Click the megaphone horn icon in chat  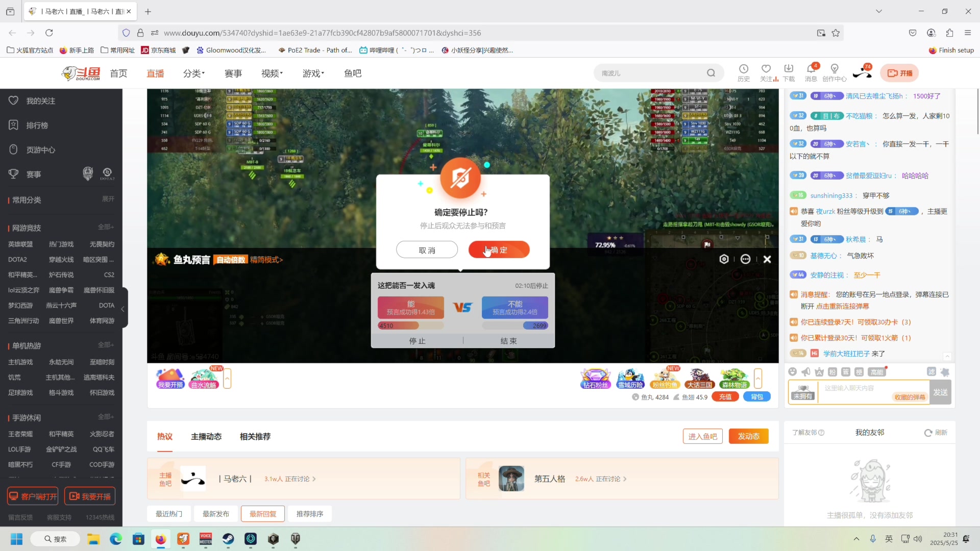point(806,372)
